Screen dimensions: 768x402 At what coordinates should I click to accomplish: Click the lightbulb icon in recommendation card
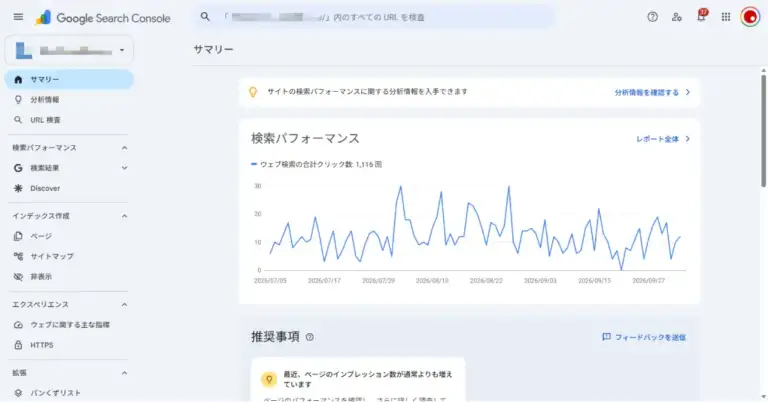[x=268, y=379]
